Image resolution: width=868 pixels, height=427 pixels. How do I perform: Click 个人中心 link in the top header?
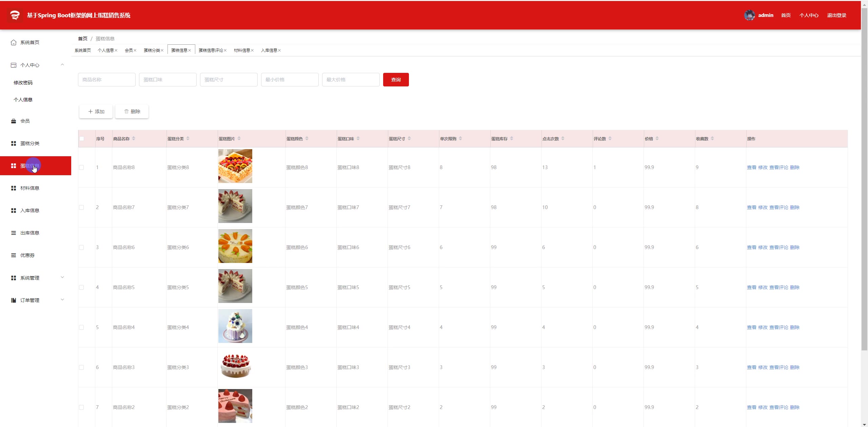(809, 15)
